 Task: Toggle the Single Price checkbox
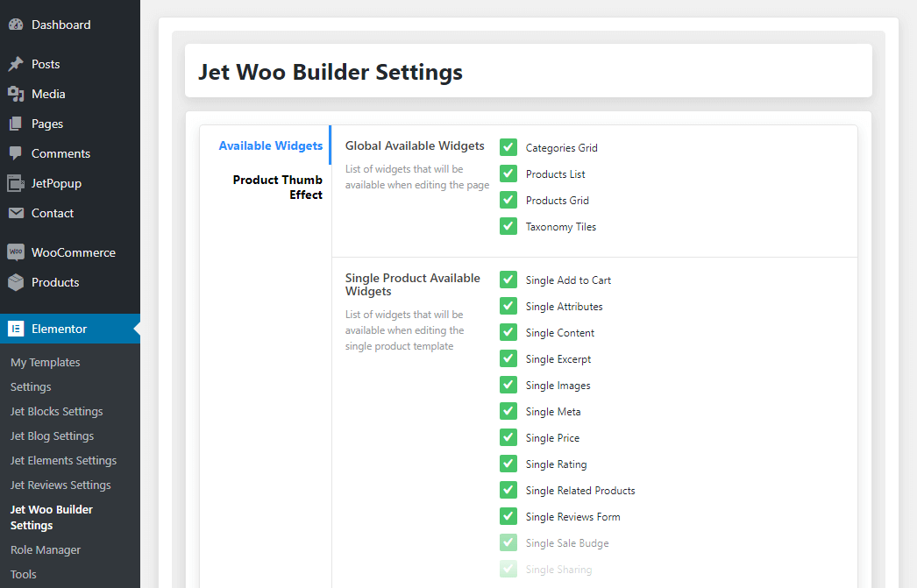click(508, 437)
